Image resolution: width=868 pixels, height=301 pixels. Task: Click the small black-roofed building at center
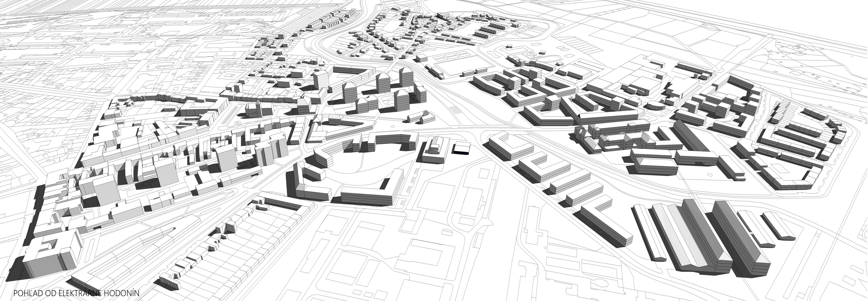click(x=462, y=148)
